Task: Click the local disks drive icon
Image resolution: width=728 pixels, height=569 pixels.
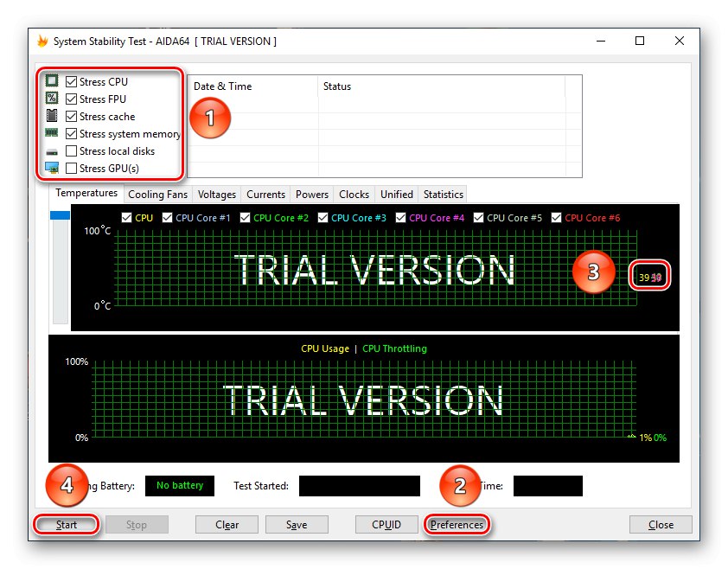Action: [52, 152]
